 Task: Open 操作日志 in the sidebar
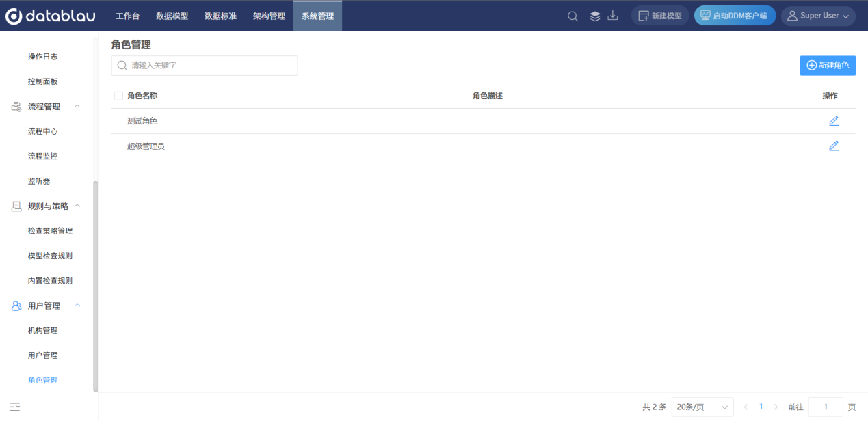point(42,57)
